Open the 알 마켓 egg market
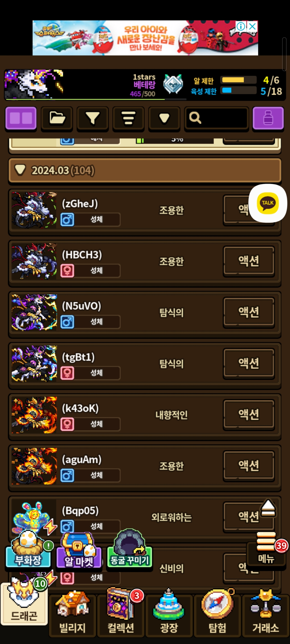 tap(79, 551)
